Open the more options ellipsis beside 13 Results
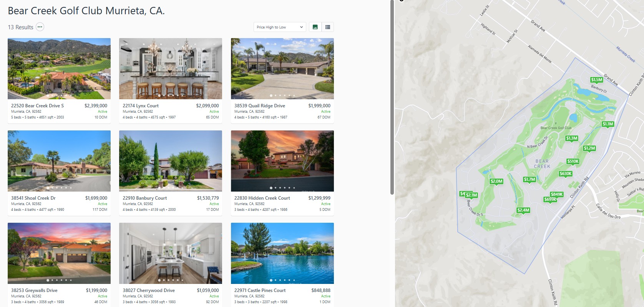644x307 pixels. click(40, 27)
